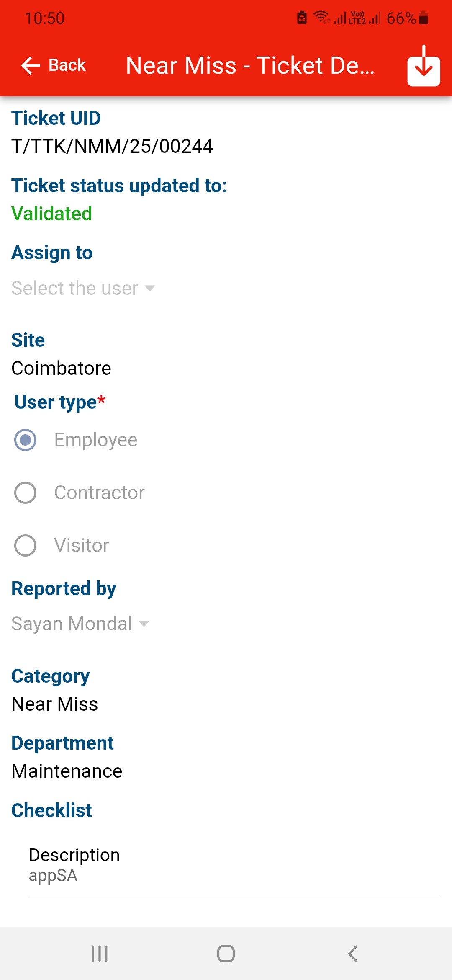Tap Android home navigation icon
Screen dimensions: 452x980
pyautogui.click(x=226, y=954)
